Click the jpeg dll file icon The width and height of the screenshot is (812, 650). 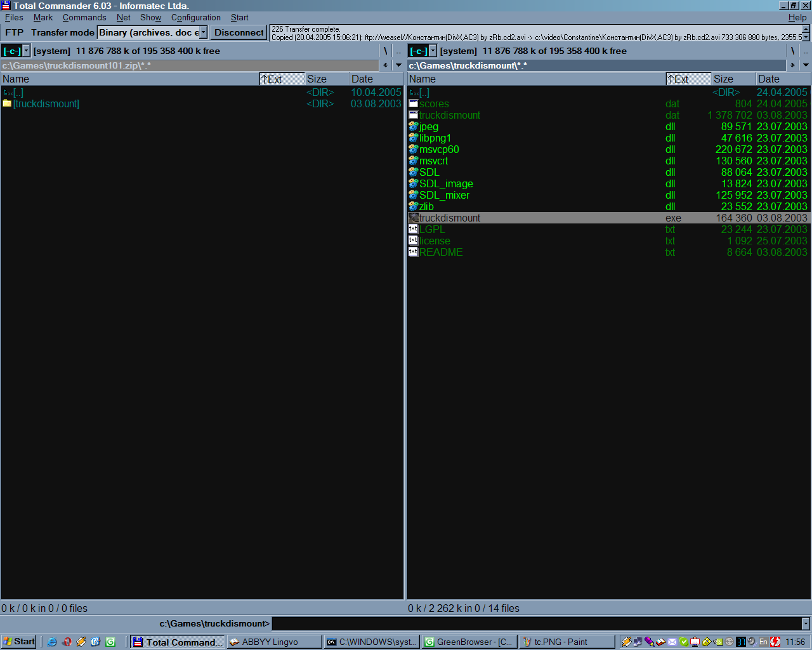[x=413, y=126]
